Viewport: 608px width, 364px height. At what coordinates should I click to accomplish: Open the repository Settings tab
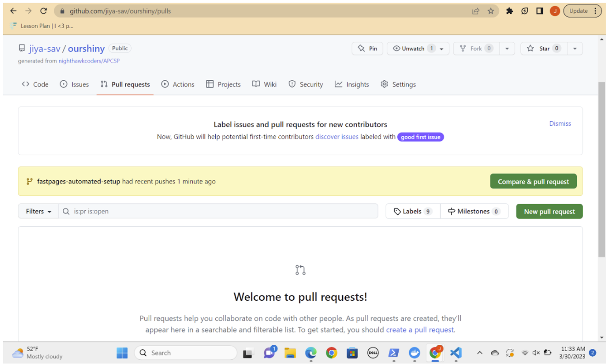tap(398, 84)
